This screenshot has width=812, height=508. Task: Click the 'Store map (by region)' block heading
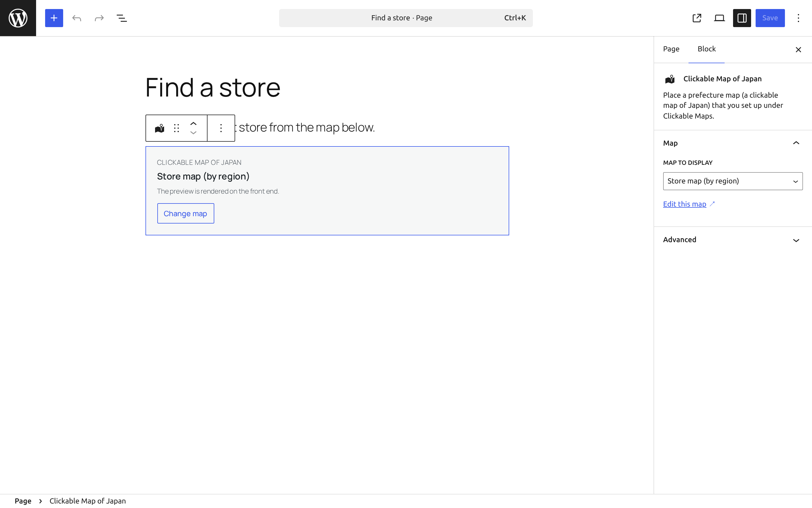point(203,176)
